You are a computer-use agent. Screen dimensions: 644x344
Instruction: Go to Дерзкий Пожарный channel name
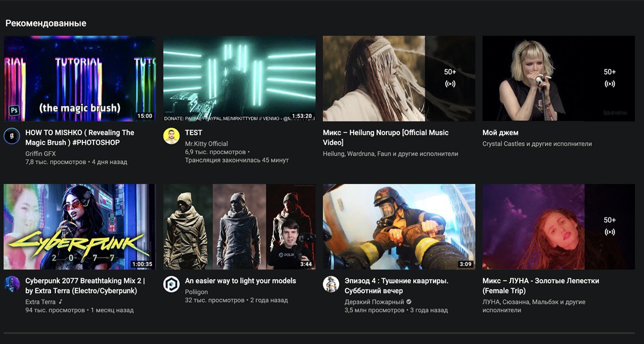pyautogui.click(x=374, y=302)
